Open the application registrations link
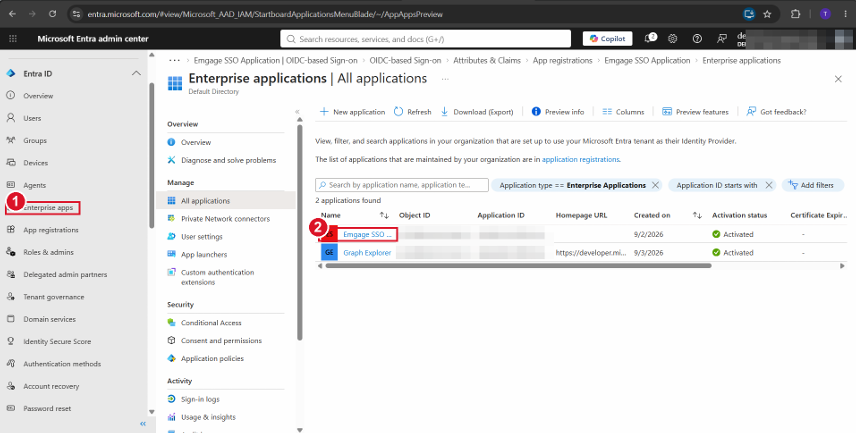This screenshot has height=433, width=856. coord(580,159)
